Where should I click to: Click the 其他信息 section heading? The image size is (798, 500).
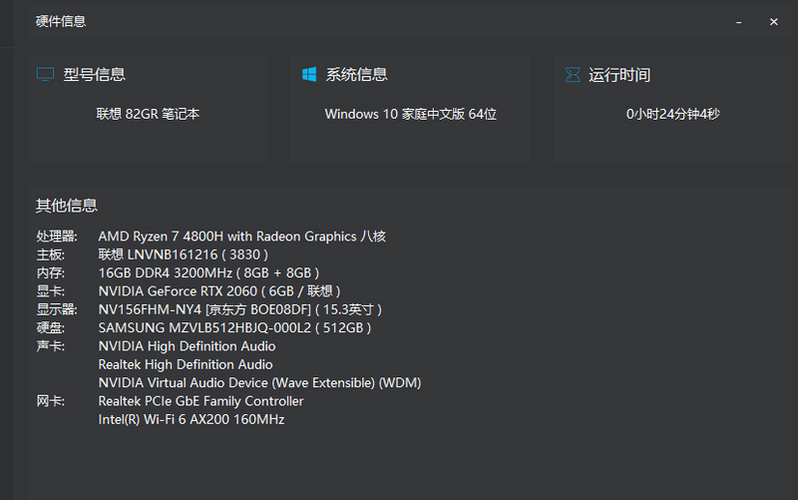[67, 205]
